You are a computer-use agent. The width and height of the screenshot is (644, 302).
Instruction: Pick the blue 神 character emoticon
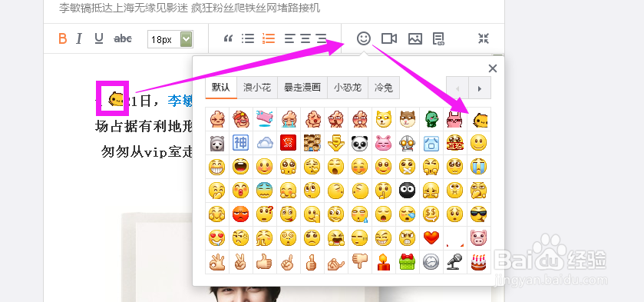(x=241, y=143)
